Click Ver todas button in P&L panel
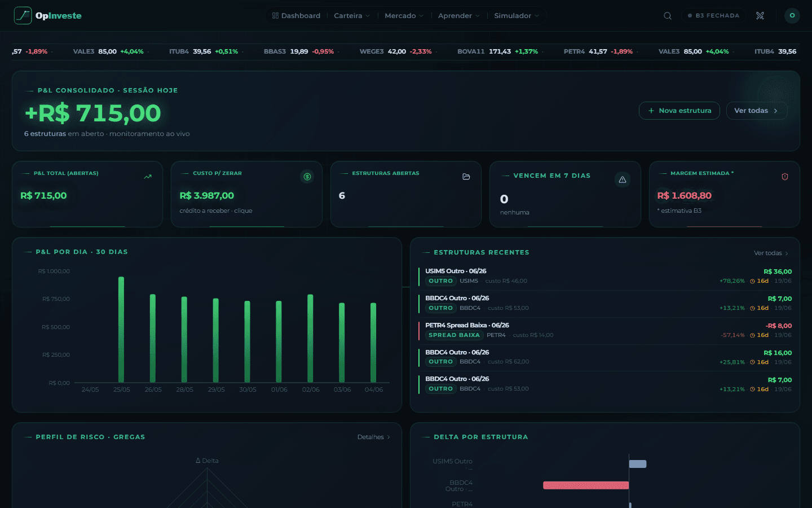 [x=757, y=111]
